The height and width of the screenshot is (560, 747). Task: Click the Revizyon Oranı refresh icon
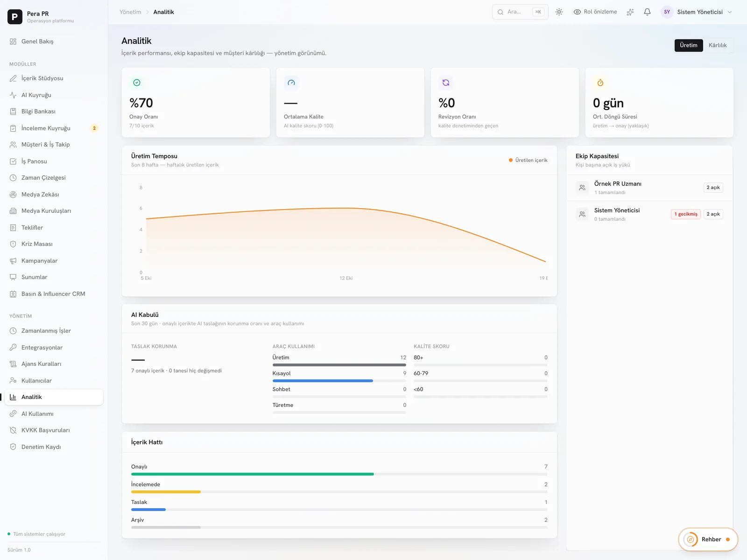446,83
